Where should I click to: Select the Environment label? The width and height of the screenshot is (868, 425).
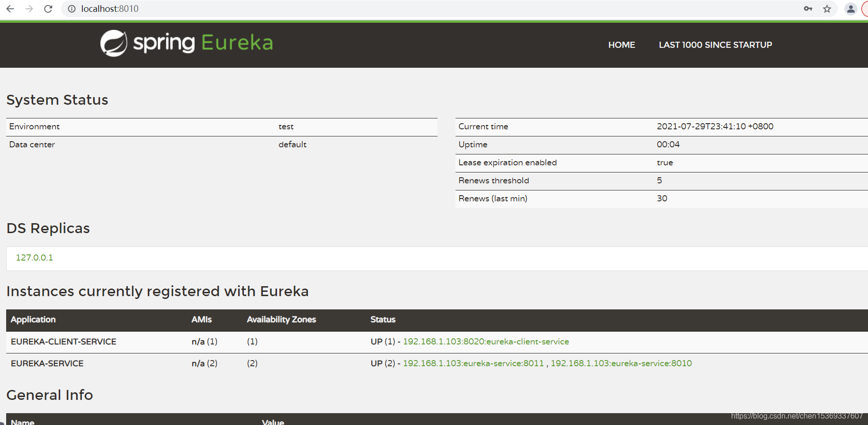pos(34,127)
